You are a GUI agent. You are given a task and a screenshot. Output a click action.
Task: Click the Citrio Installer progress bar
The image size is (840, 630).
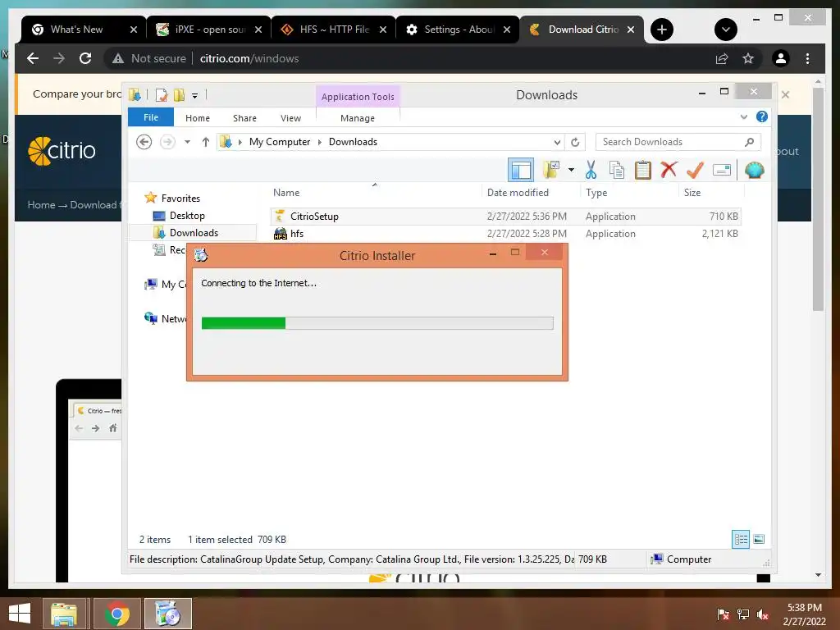pyautogui.click(x=377, y=323)
